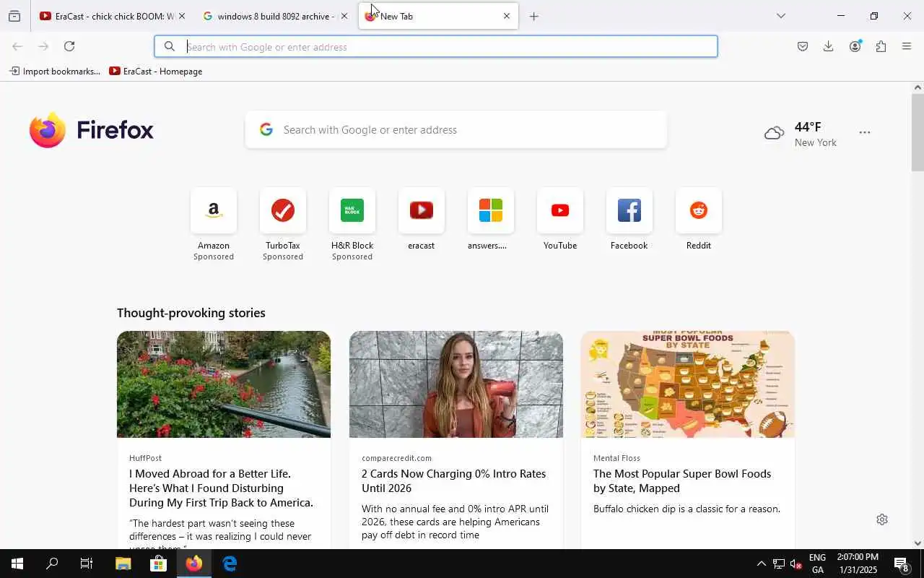Click scrollbar down arrow
The height and width of the screenshot is (578, 924).
[x=918, y=543]
